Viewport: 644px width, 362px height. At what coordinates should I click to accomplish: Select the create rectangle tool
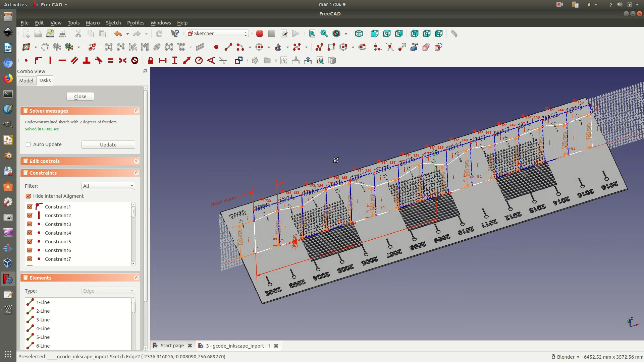pyautogui.click(x=331, y=47)
